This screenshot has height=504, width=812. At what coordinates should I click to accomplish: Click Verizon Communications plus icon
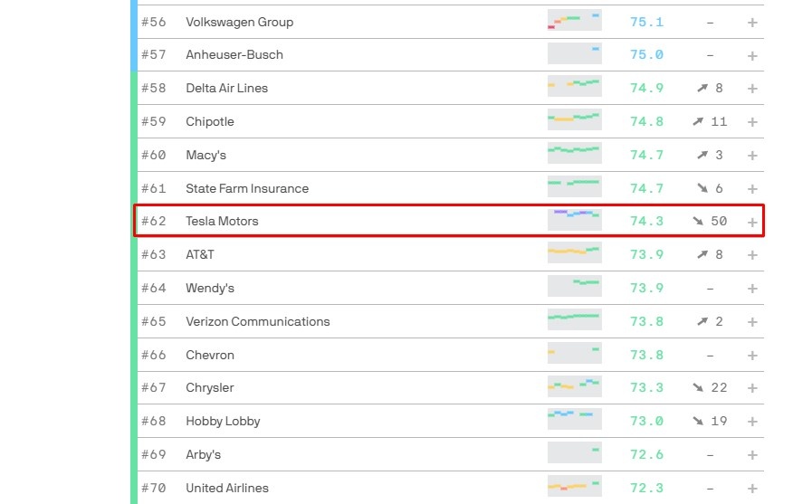point(752,322)
